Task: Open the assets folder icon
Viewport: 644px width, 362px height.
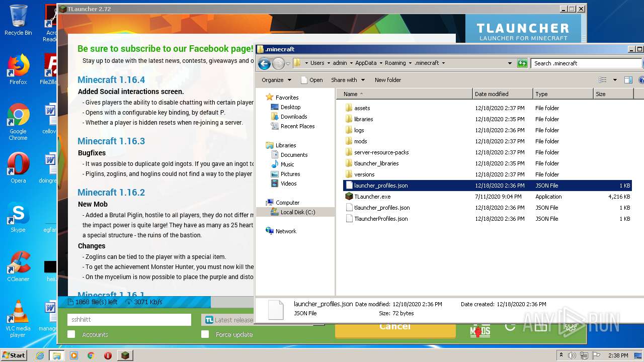Action: click(x=349, y=108)
